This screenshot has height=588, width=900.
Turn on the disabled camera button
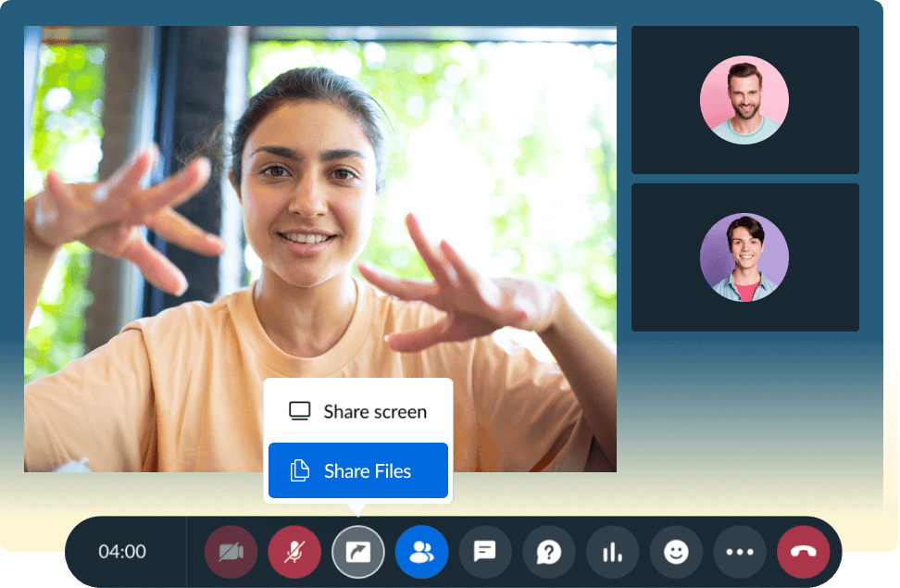231,552
